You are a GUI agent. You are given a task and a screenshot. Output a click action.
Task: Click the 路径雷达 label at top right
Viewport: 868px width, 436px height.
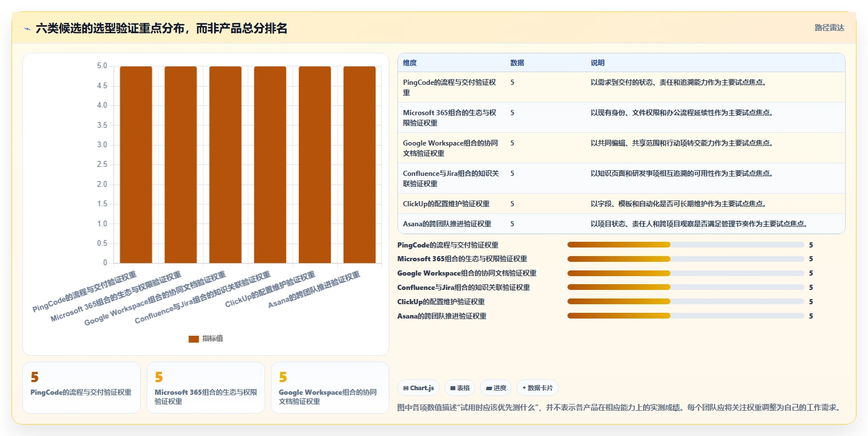[x=829, y=28]
